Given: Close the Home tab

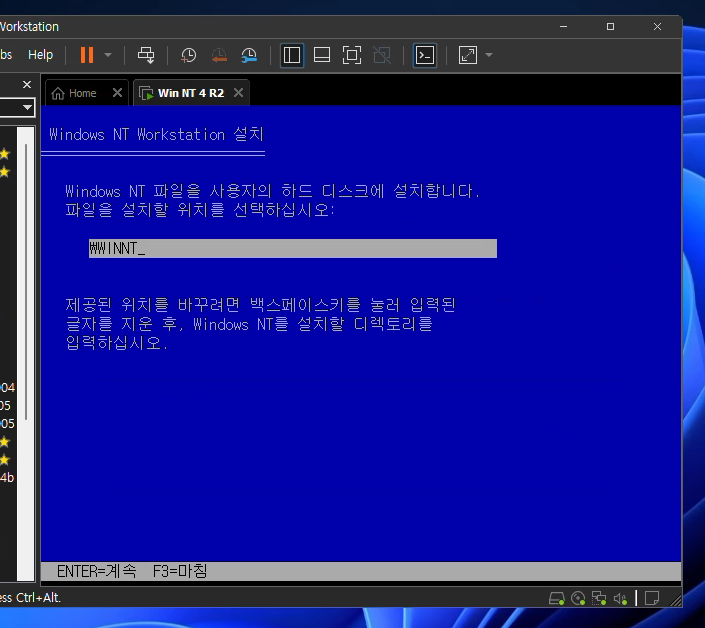Looking at the screenshot, I should tap(117, 93).
